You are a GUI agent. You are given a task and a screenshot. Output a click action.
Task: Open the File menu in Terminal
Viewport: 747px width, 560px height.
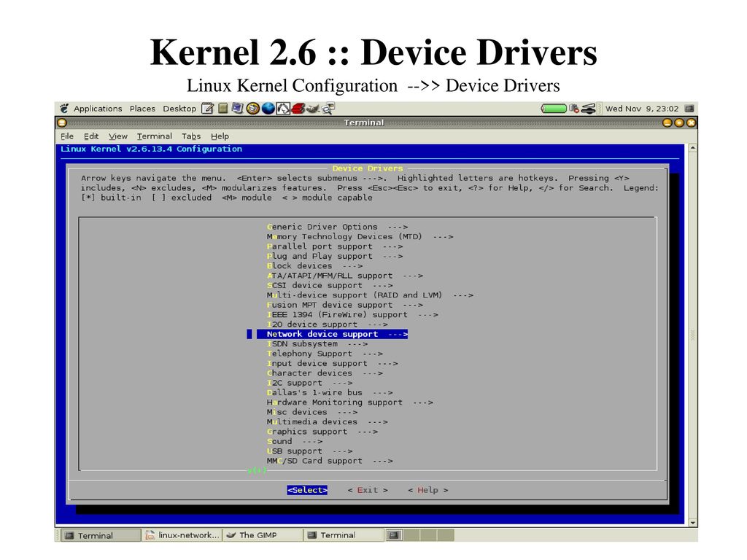point(67,136)
